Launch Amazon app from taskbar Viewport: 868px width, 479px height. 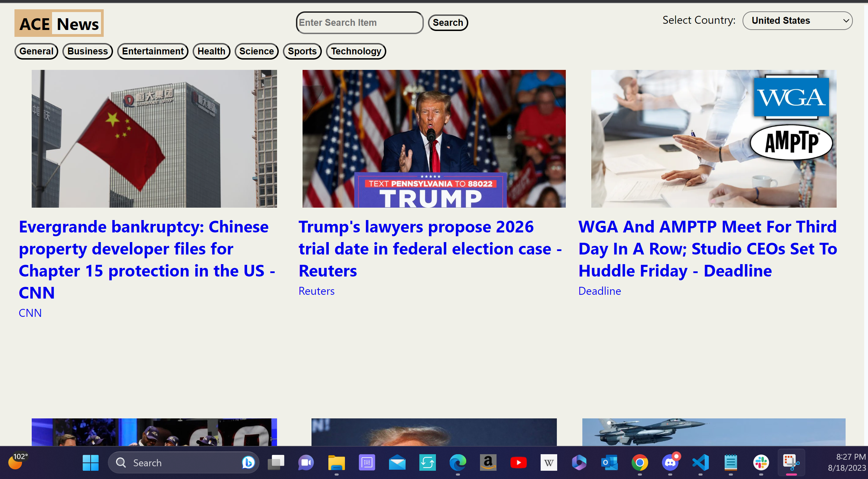click(x=488, y=462)
